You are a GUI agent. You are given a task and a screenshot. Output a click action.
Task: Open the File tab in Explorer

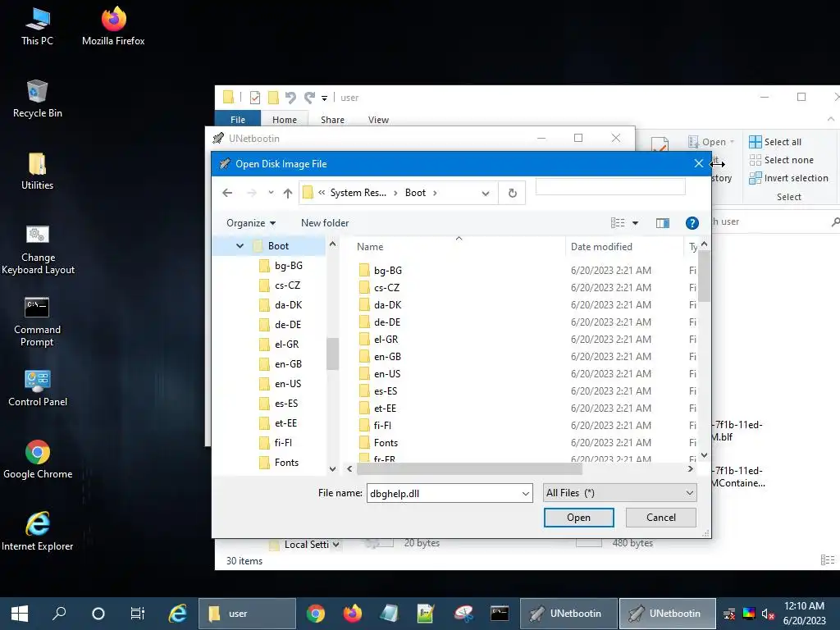[238, 120]
